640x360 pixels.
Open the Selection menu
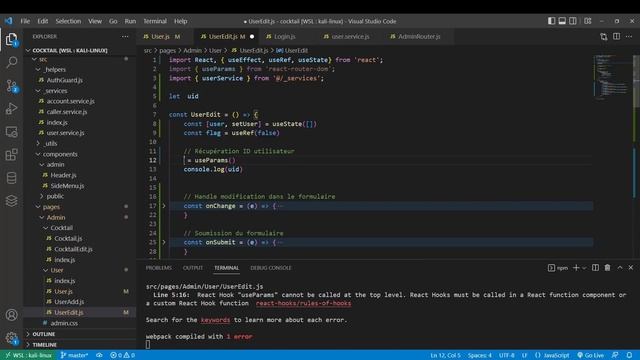[x=68, y=21]
